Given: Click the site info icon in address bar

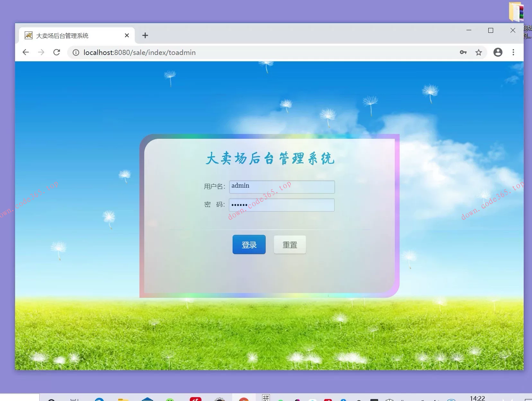Looking at the screenshot, I should tap(75, 52).
